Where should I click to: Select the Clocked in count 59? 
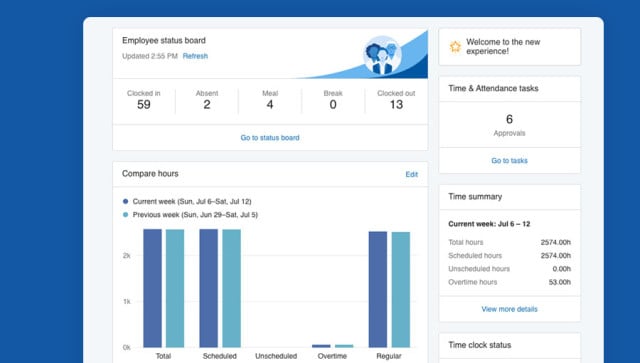144,105
